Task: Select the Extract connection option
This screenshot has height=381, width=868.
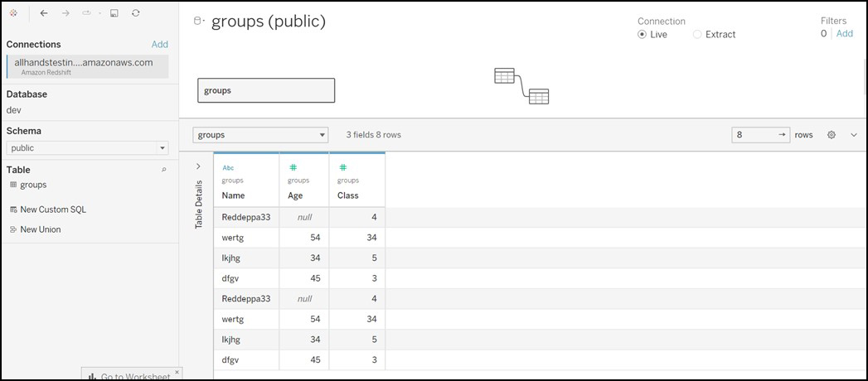Action: (697, 35)
